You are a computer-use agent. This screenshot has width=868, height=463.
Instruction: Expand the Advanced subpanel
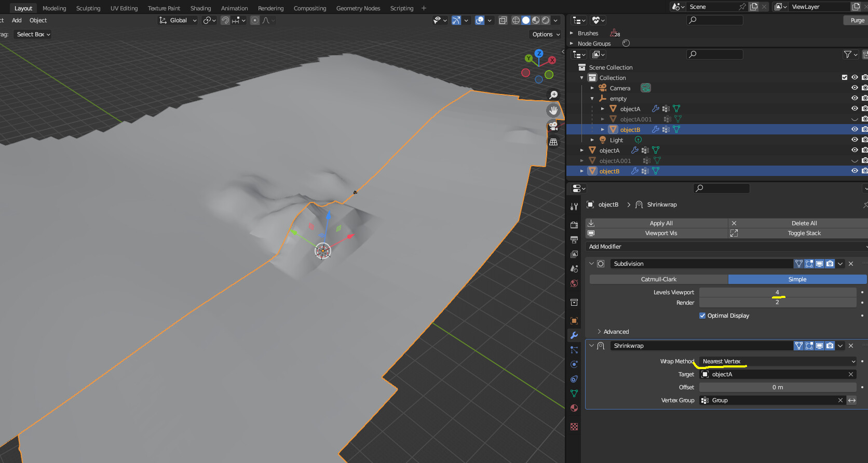tap(600, 332)
